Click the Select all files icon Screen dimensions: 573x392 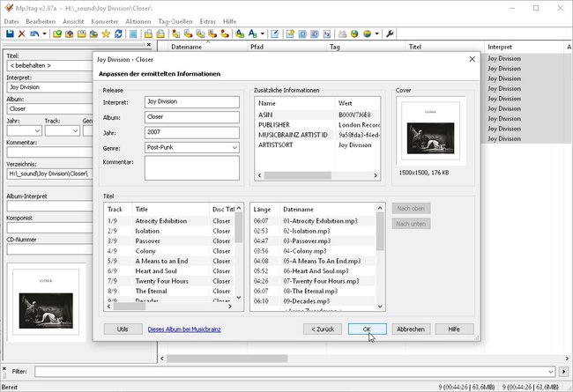pyautogui.click(x=133, y=34)
